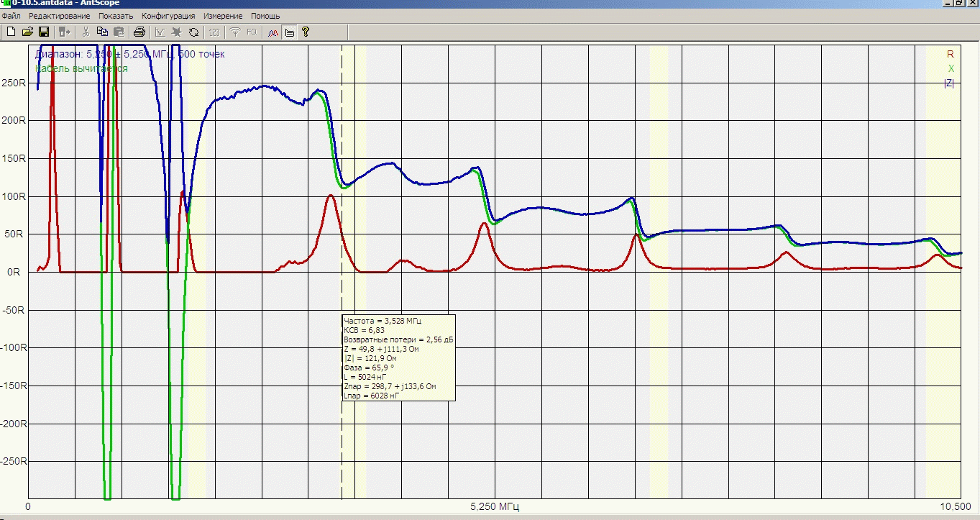The width and height of the screenshot is (980, 520).
Task: Click the yellow question mark help icon
Action: pos(306,32)
